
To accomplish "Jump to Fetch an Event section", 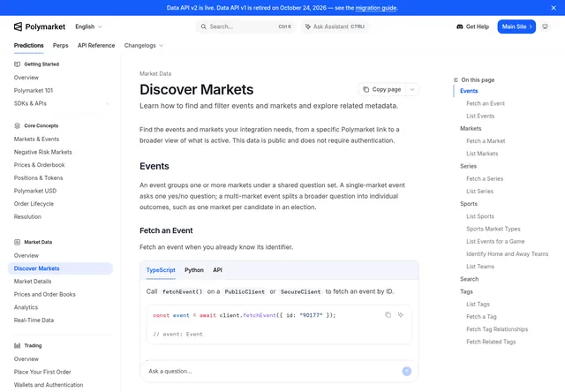I will click(486, 103).
